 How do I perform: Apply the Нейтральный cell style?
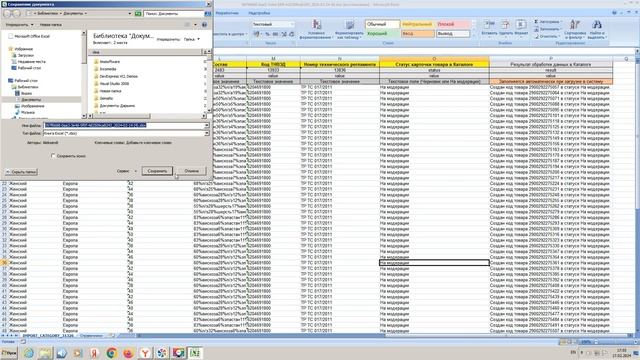[418, 24]
